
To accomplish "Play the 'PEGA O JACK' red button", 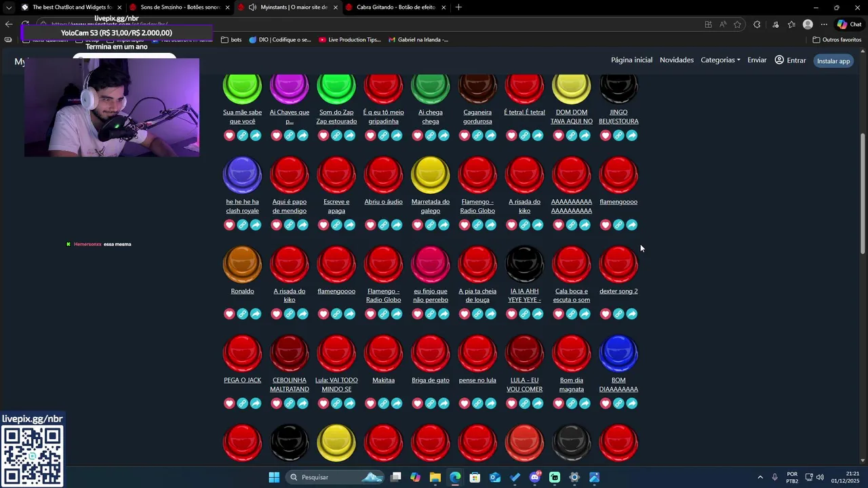I will 242,354.
